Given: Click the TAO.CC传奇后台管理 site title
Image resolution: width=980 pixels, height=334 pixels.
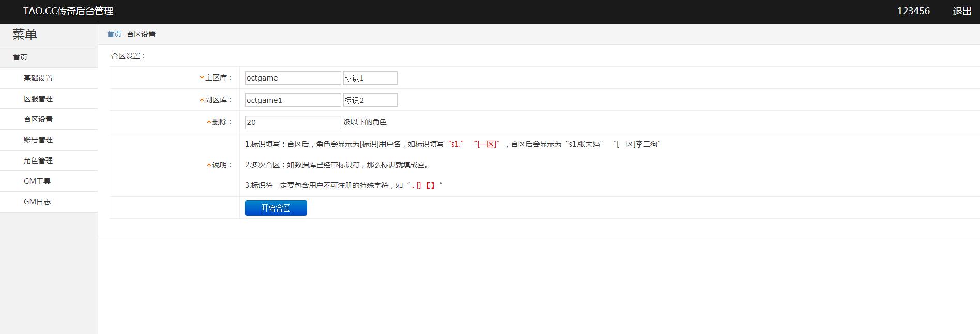Looking at the screenshot, I should click(68, 11).
